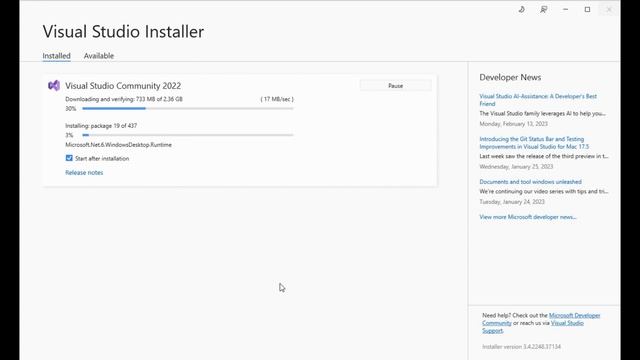Click the Visual Studio Community 2022 title
The width and height of the screenshot is (640, 360).
pos(123,86)
